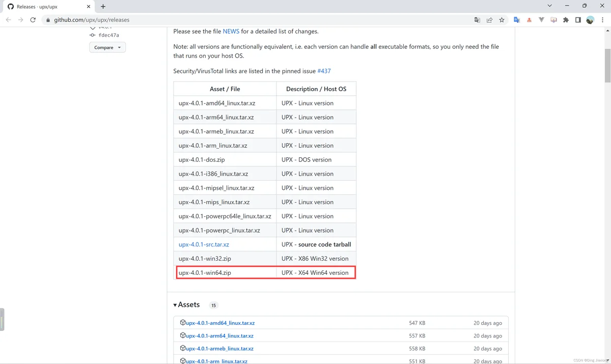This screenshot has height=364, width=611.
Task: Click upx-4.0.1-powerpc64le_linux.tar.xz table cell
Action: coord(225,216)
